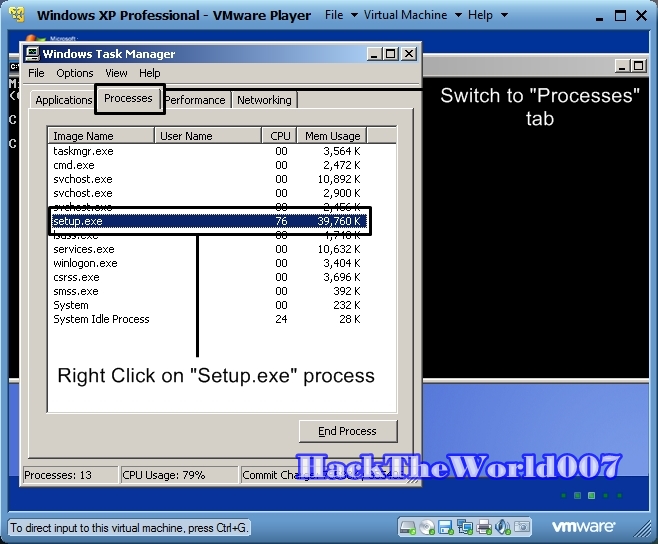Maximize the Windows Task Manager window
Viewport: 658px width, 544px height.
(391, 54)
